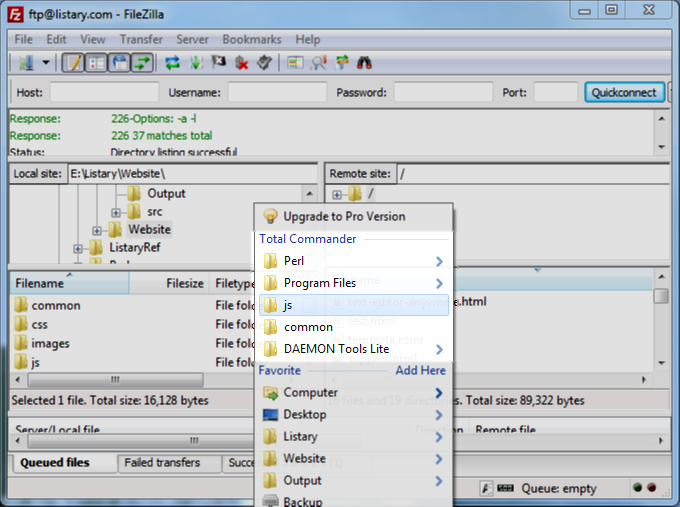Toggle directory comparison
The width and height of the screenshot is (680, 507).
click(319, 63)
